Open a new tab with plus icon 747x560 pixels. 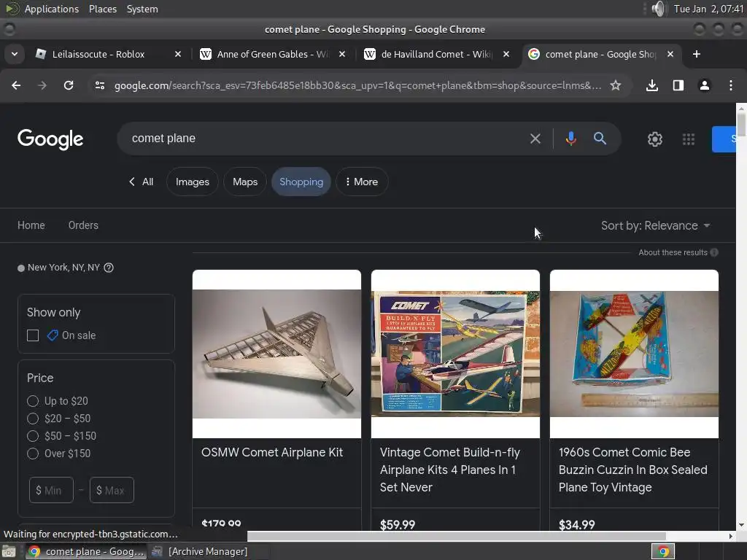pos(697,54)
